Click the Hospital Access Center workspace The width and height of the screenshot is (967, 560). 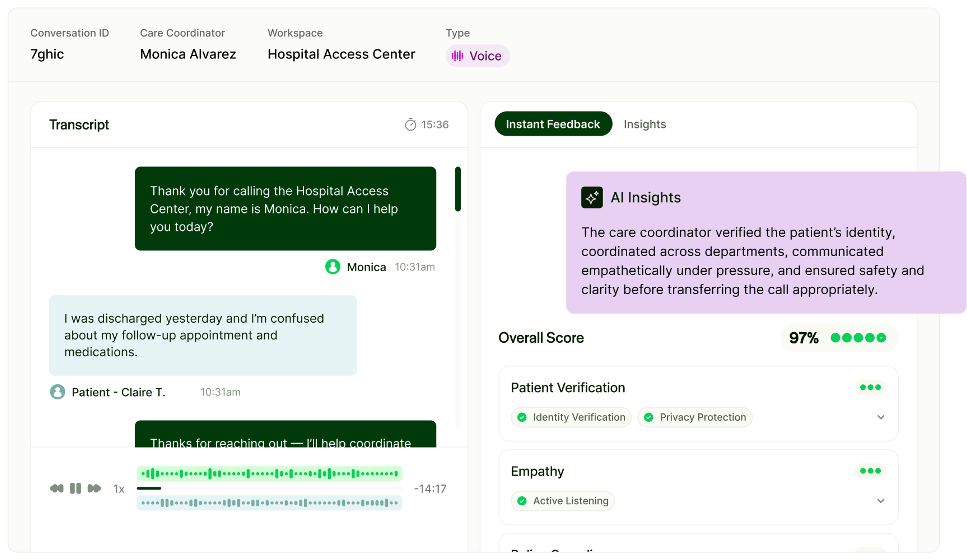click(x=341, y=54)
